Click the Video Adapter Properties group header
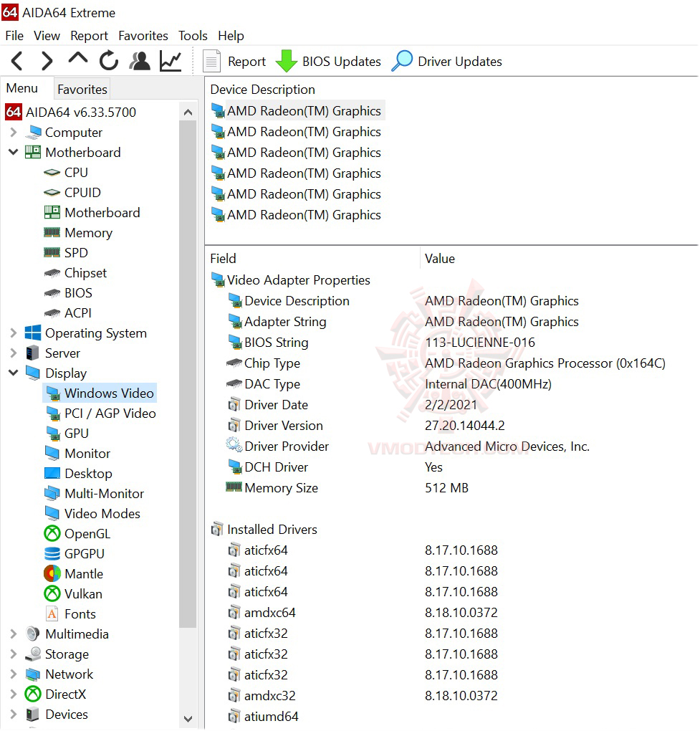Screen dimensions: 700x731 [x=290, y=279]
